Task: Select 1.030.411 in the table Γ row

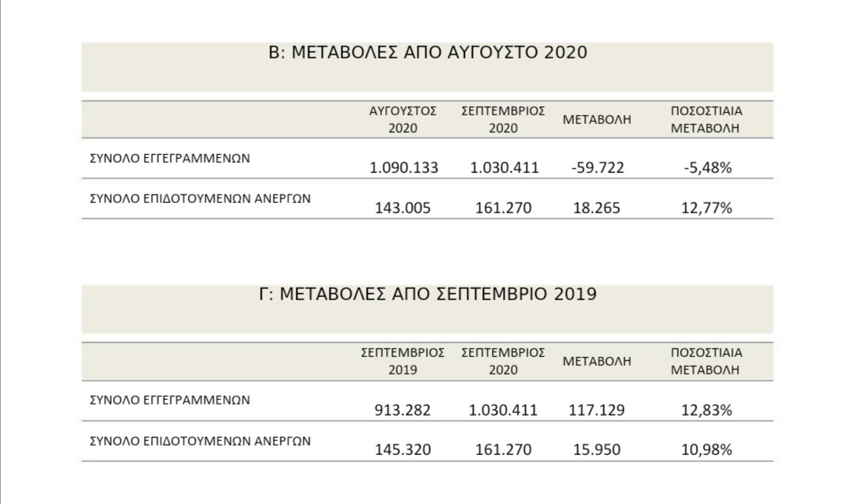Action: tap(504, 410)
